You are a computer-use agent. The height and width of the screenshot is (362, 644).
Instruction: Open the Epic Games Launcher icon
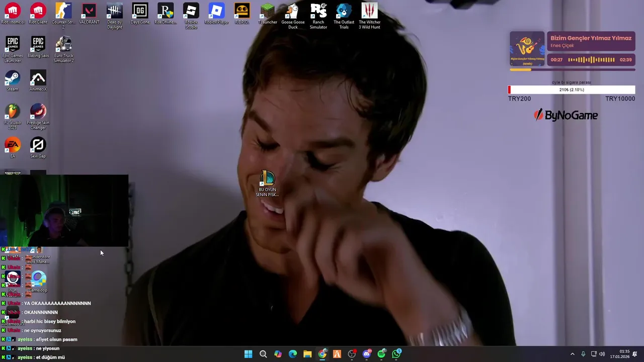tap(13, 49)
